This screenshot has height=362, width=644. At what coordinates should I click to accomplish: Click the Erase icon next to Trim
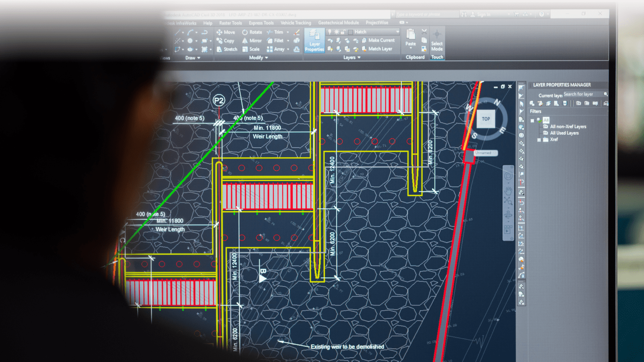coord(297,32)
